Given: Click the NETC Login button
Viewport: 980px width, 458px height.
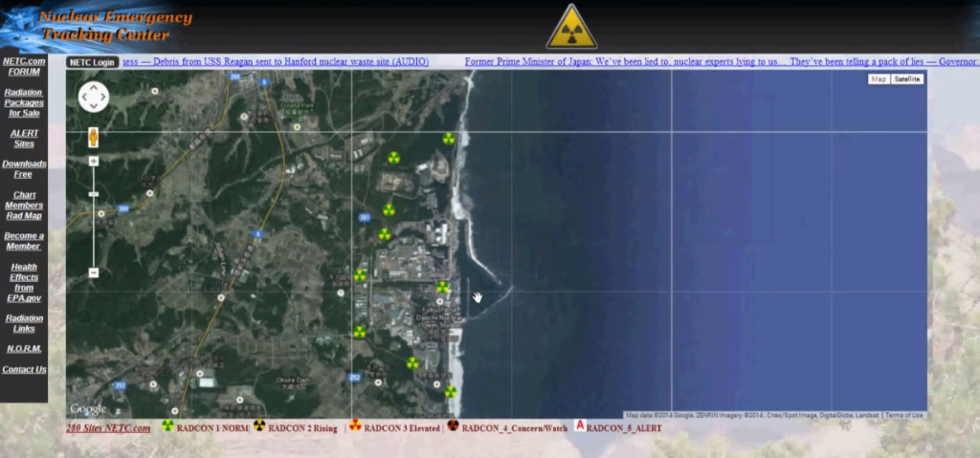Looking at the screenshot, I should click(92, 62).
